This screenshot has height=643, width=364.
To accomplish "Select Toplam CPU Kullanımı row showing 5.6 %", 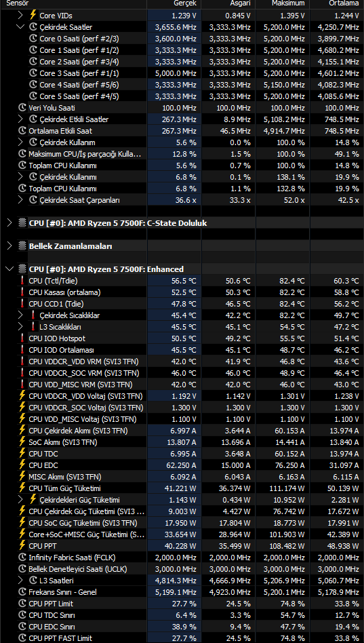I will [182, 165].
